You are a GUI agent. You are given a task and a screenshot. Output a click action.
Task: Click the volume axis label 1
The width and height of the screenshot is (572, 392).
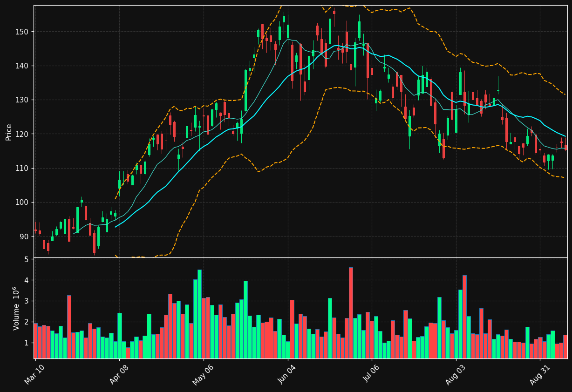click(x=27, y=343)
